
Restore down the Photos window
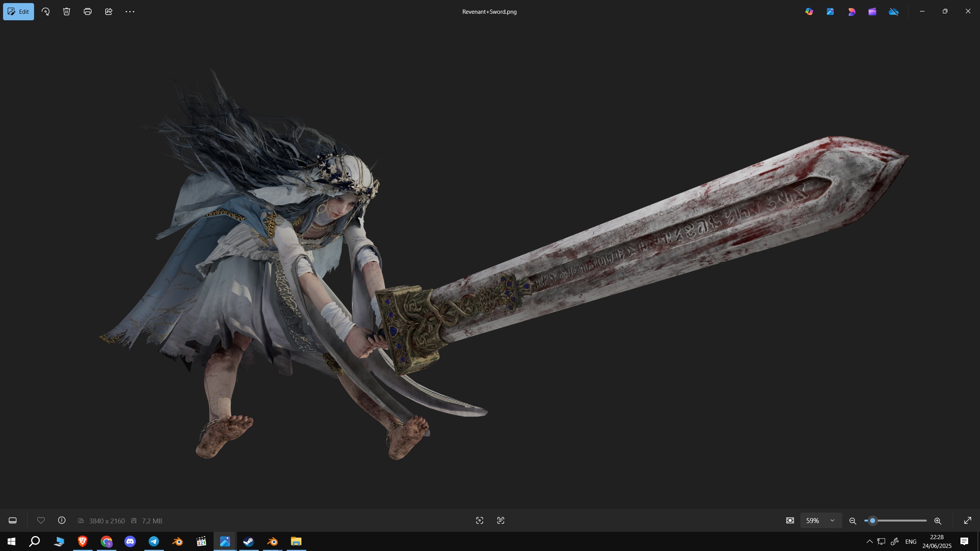click(945, 11)
